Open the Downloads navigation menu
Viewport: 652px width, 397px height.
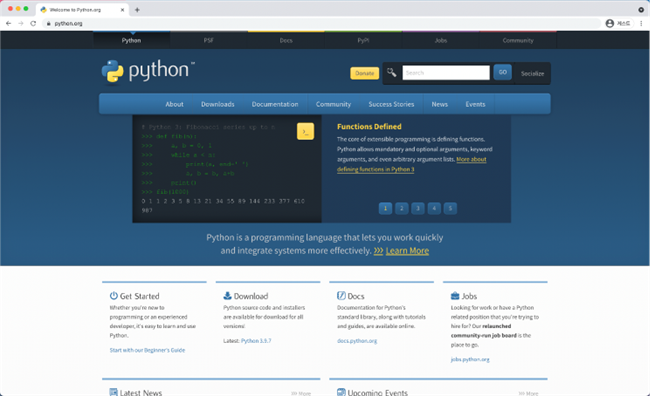[217, 104]
